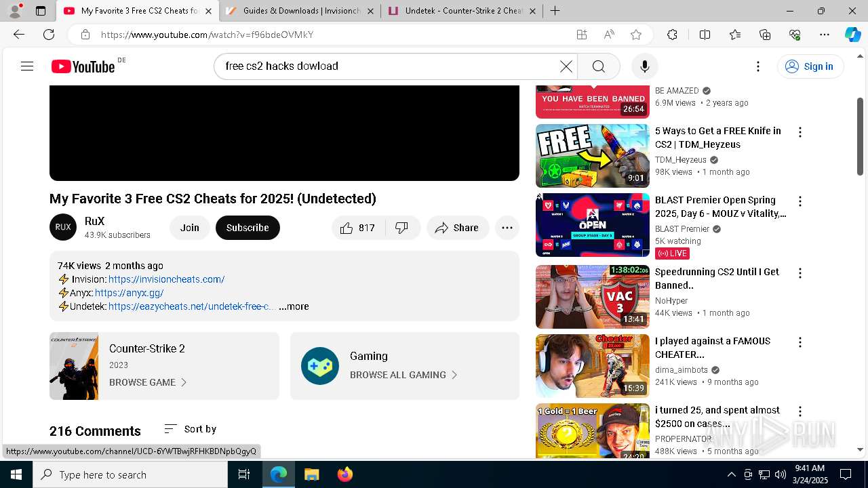Open BLAST Premier live stream thumbnail
The height and width of the screenshot is (488, 868).
click(x=593, y=225)
